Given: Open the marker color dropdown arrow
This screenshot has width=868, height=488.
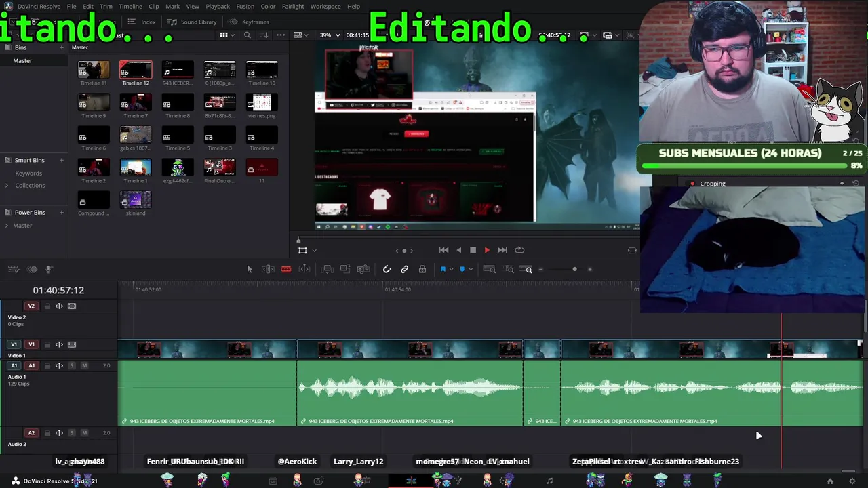Looking at the screenshot, I should (x=471, y=270).
